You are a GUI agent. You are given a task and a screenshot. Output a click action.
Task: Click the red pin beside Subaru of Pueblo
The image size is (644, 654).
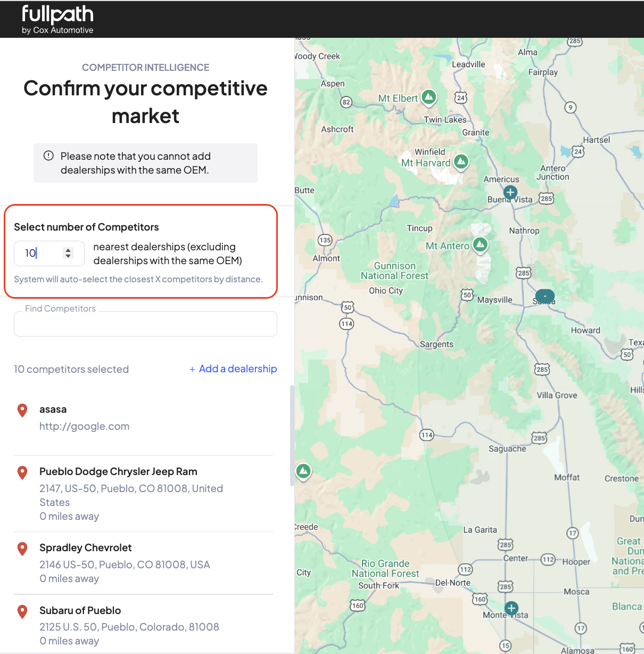[22, 611]
